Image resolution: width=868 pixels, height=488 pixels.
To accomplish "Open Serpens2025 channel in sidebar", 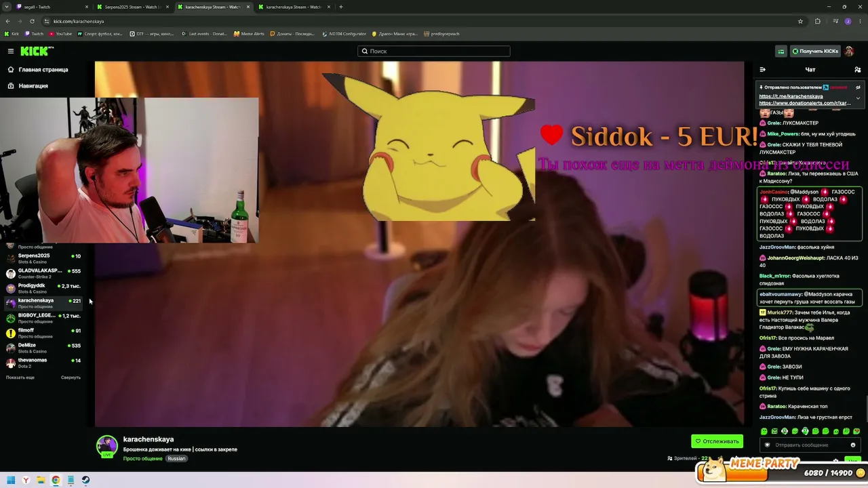I will coord(45,258).
